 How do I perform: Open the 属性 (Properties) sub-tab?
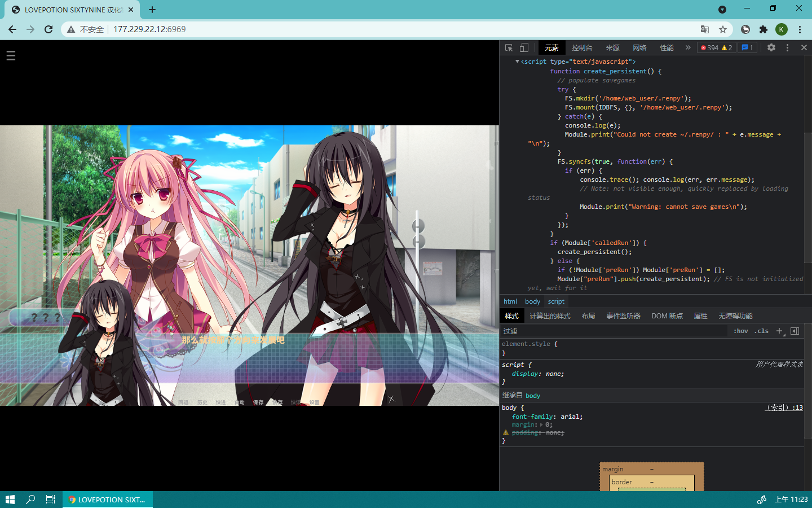click(x=700, y=316)
